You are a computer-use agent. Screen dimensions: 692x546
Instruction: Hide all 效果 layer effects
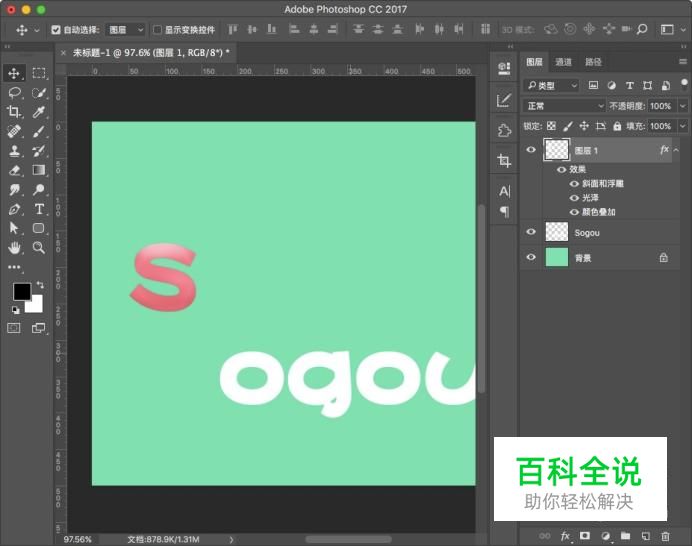[561, 169]
